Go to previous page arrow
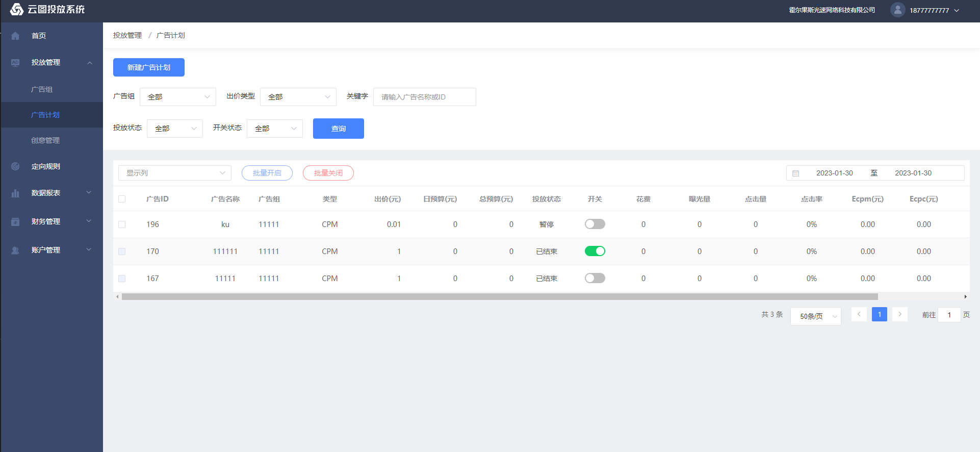This screenshot has width=980, height=452. tap(859, 314)
